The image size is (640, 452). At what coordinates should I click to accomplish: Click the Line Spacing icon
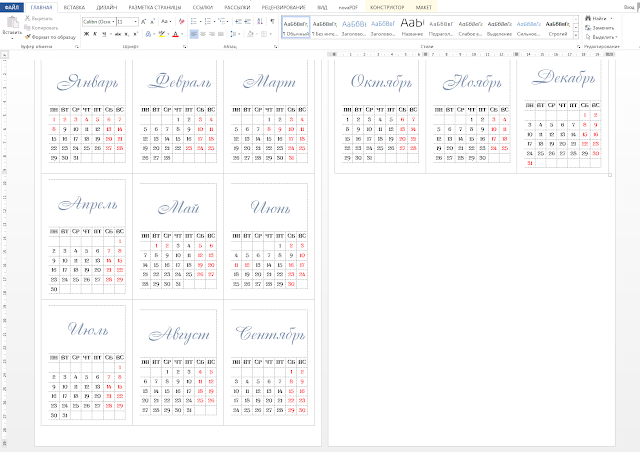pyautogui.click(x=233, y=34)
